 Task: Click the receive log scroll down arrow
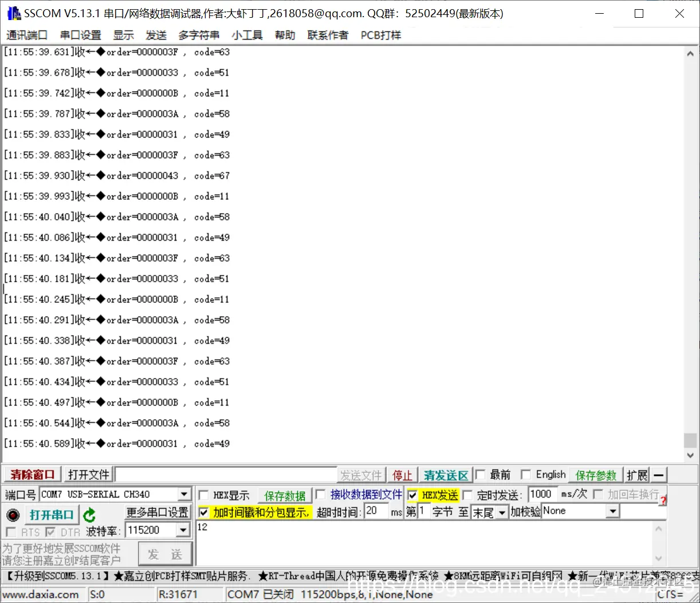click(x=690, y=455)
